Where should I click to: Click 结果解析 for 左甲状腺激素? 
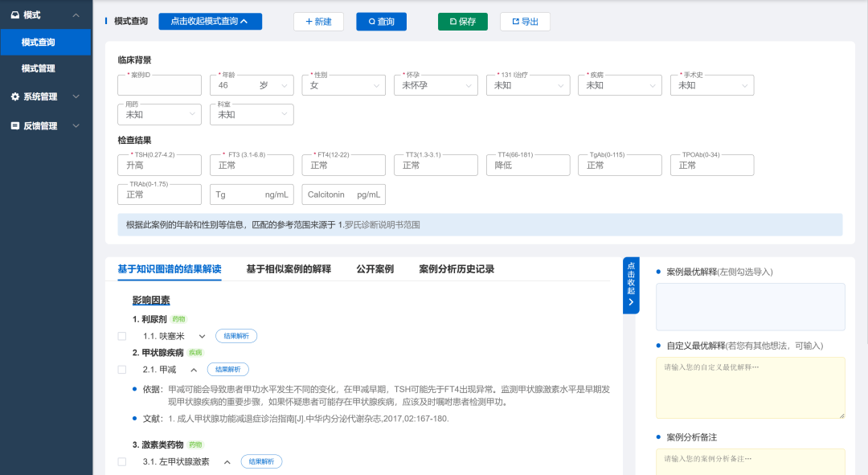pos(261,461)
